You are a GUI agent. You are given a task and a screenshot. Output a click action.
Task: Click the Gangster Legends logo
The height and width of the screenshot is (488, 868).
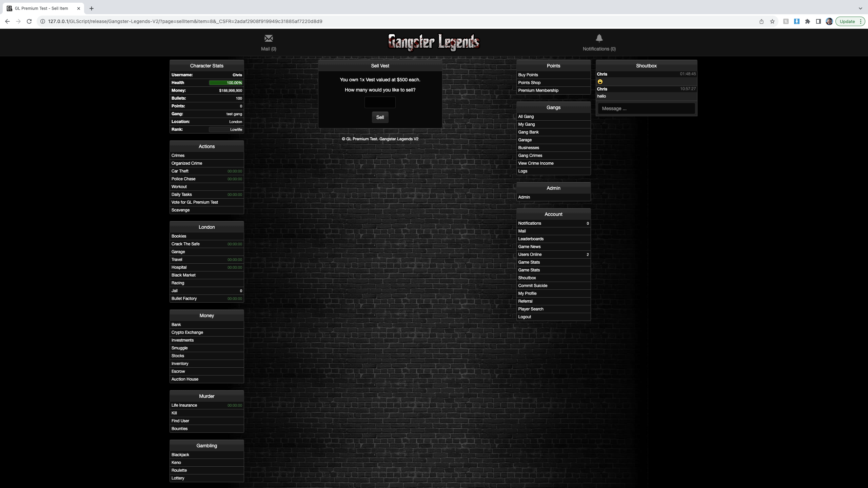click(434, 42)
